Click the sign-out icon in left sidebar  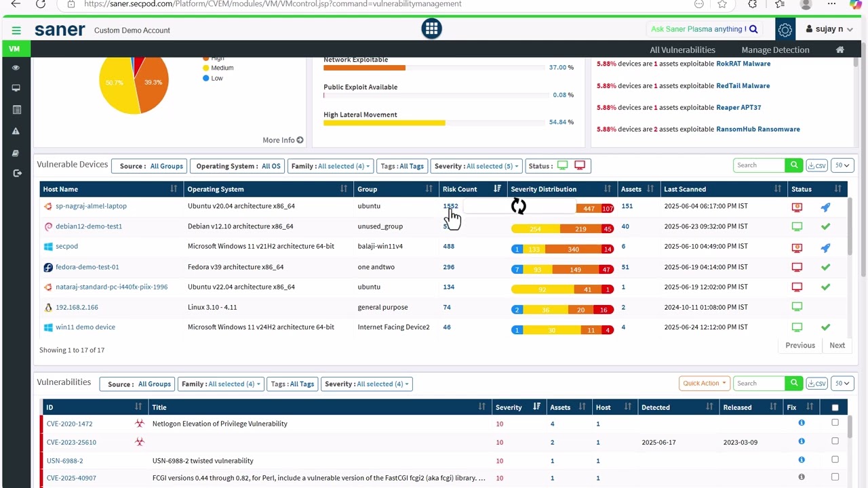pos(17,174)
